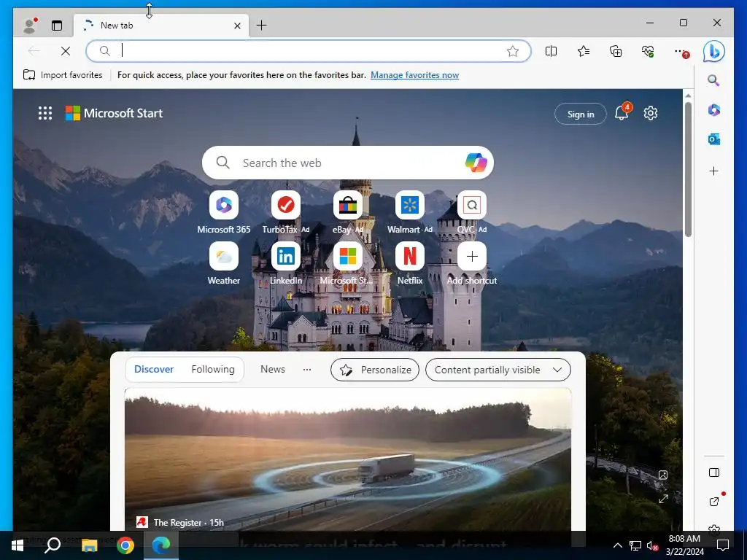Open Browser essentials heart icon
This screenshot has width=747, height=560.
648,51
